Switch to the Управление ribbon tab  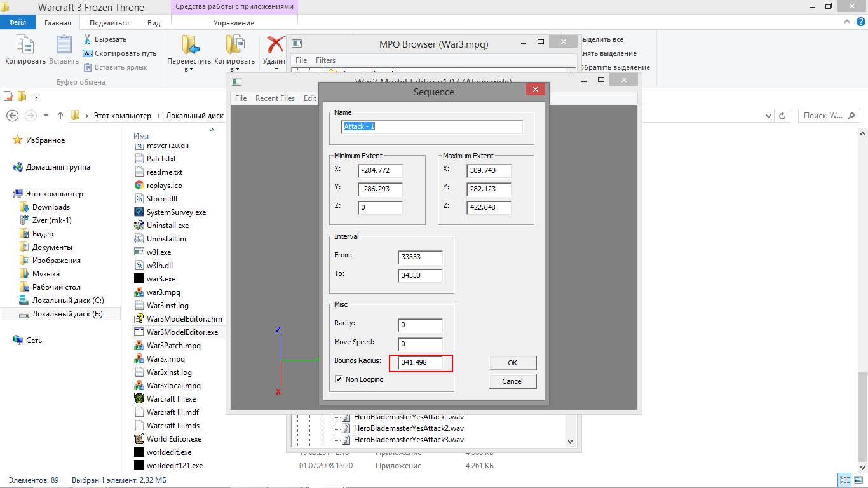coord(234,23)
